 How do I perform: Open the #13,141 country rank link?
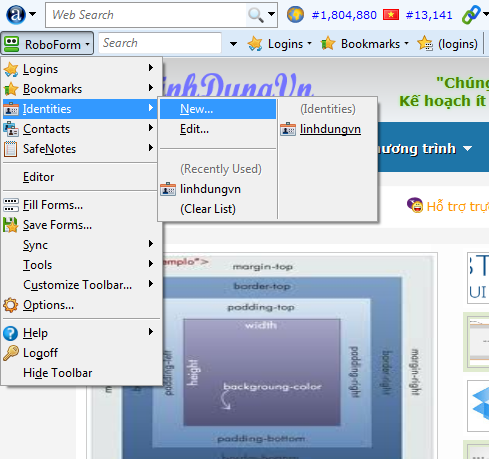tap(429, 15)
